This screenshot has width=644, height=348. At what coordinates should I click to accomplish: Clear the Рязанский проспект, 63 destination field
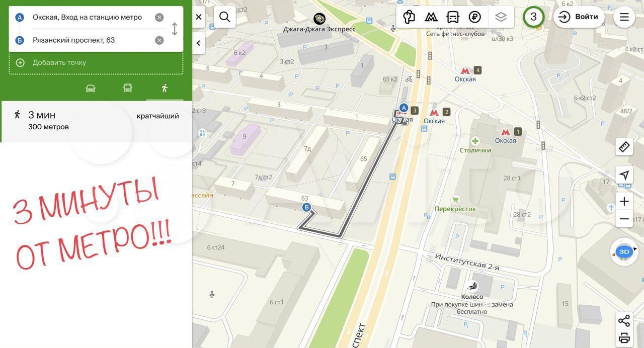pyautogui.click(x=159, y=40)
